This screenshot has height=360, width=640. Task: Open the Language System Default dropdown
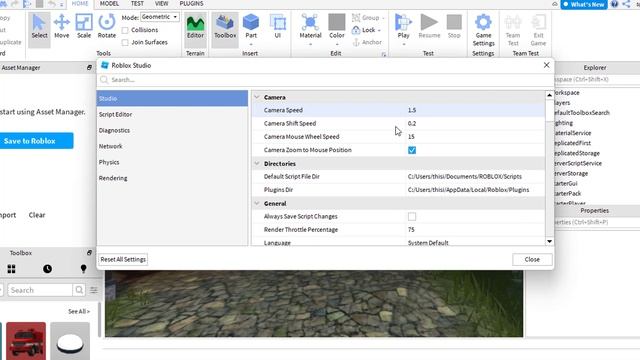(x=476, y=242)
